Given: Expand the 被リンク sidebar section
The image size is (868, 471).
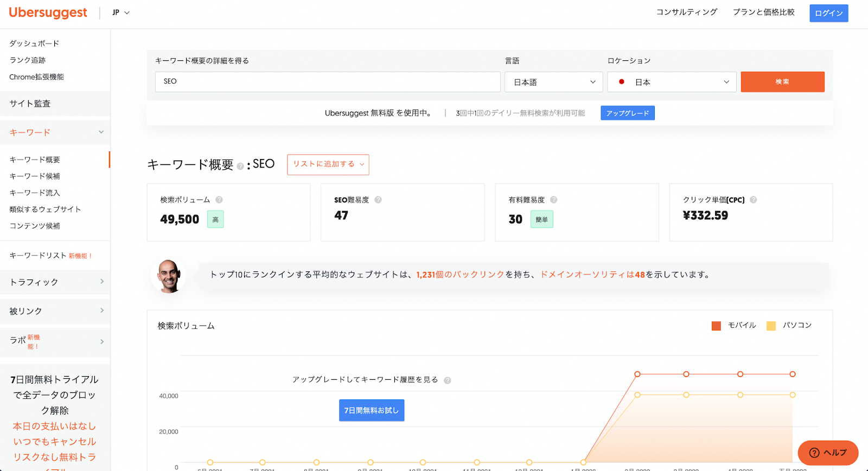Looking at the screenshot, I should [x=102, y=310].
